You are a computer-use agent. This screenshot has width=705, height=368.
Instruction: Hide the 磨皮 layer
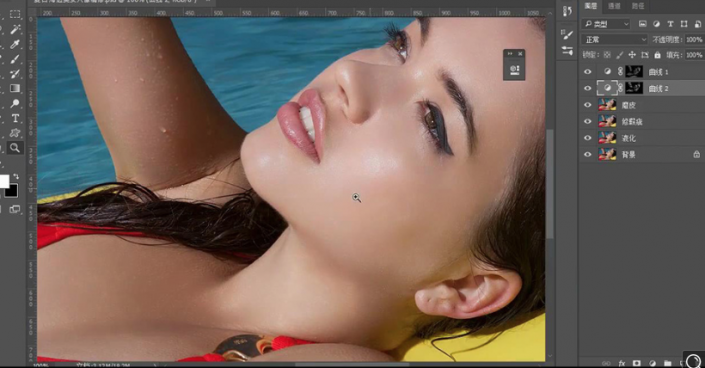(587, 105)
